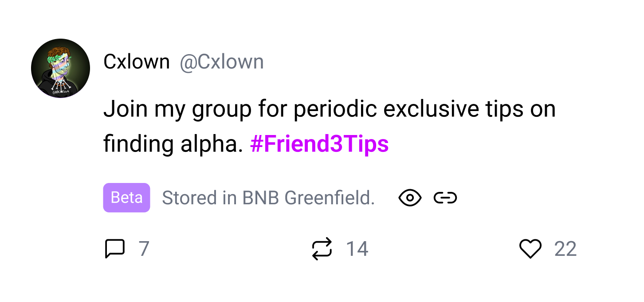The image size is (644, 302).
Task: Click the 'Stored in BNB Greenfield.' label
Action: pyautogui.click(x=268, y=198)
